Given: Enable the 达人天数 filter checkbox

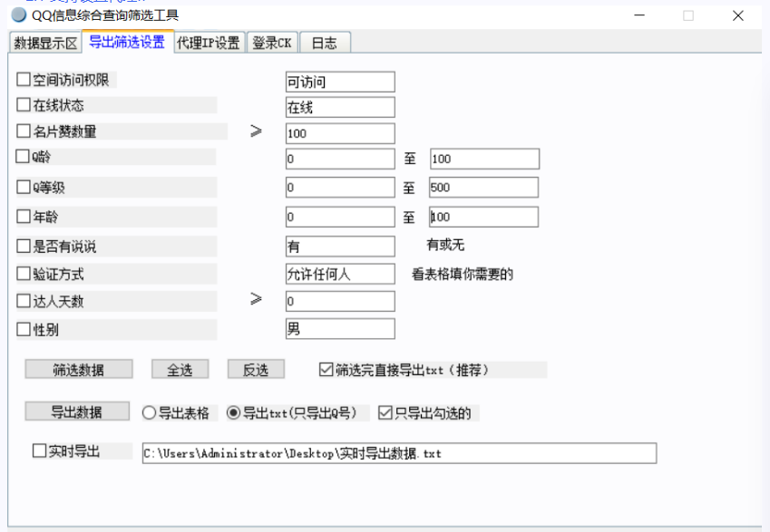Looking at the screenshot, I should point(23,301).
